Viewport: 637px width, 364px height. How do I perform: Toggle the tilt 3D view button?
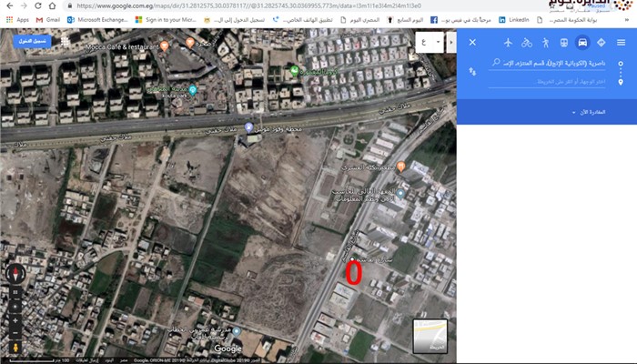pyautogui.click(x=15, y=291)
